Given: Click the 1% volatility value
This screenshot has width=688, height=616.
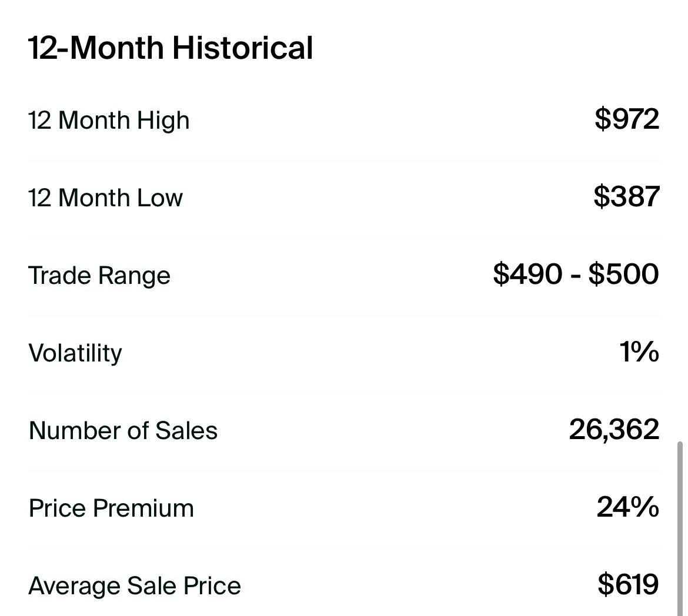Looking at the screenshot, I should pyautogui.click(x=639, y=351).
